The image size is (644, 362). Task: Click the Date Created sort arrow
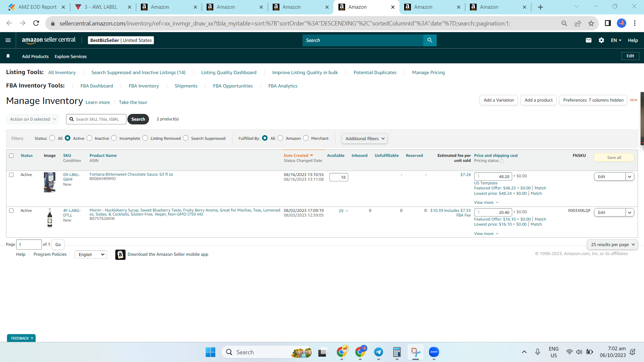(312, 156)
